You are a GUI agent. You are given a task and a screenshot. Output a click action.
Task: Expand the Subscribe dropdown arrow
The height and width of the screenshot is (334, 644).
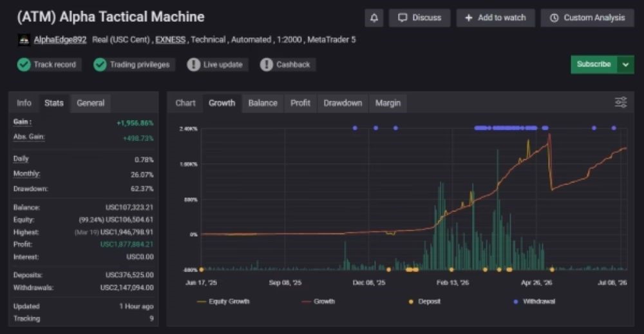(625, 64)
